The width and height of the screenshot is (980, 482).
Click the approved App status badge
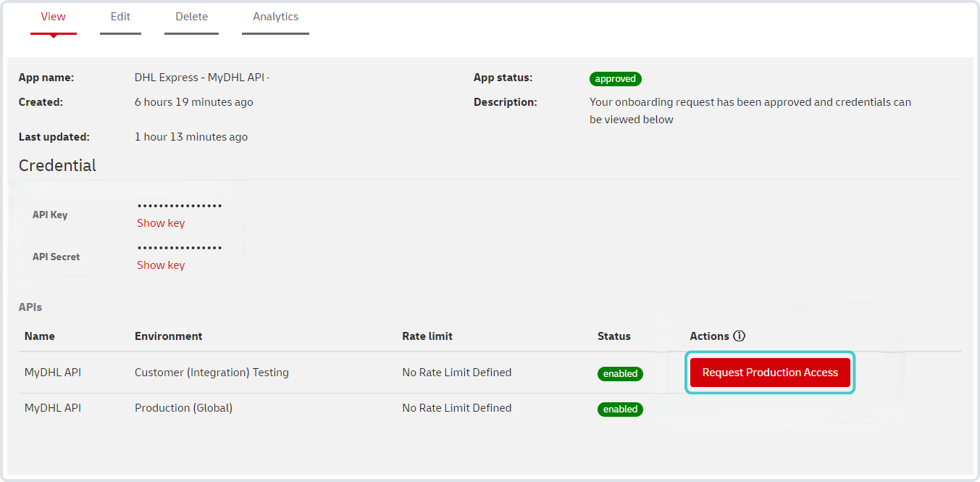(x=616, y=79)
